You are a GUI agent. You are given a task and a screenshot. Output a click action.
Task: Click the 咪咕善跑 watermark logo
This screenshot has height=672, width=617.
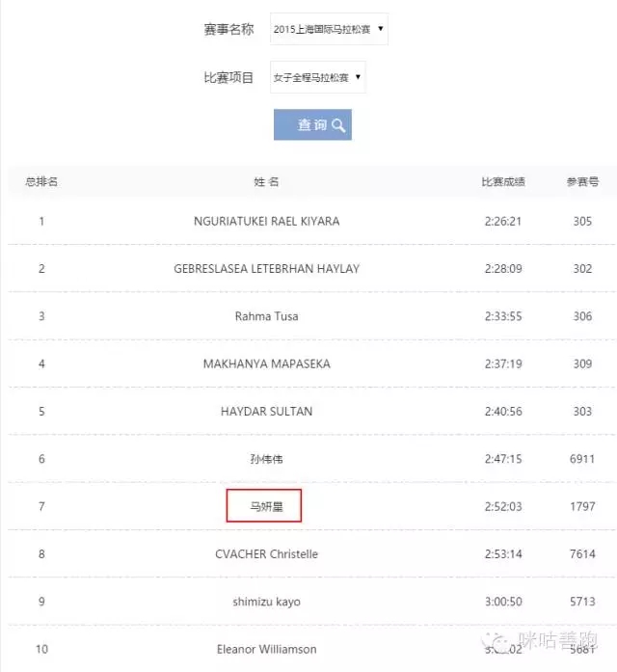tap(541, 641)
